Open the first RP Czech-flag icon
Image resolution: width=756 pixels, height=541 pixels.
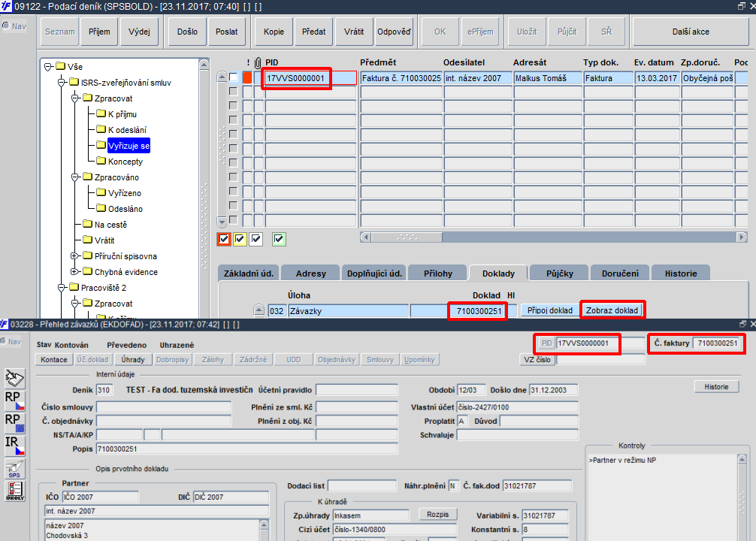(14, 400)
